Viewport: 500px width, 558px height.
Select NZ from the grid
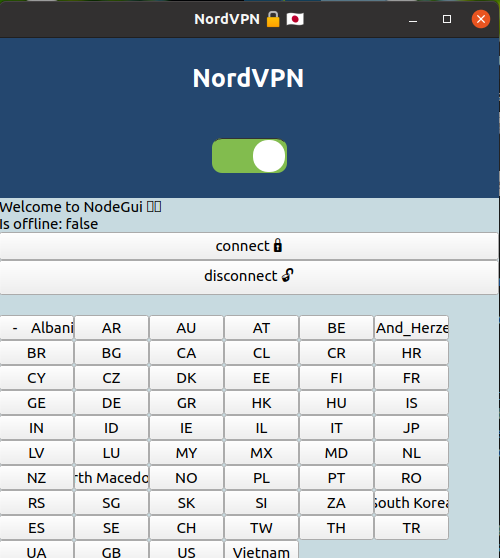(x=37, y=478)
